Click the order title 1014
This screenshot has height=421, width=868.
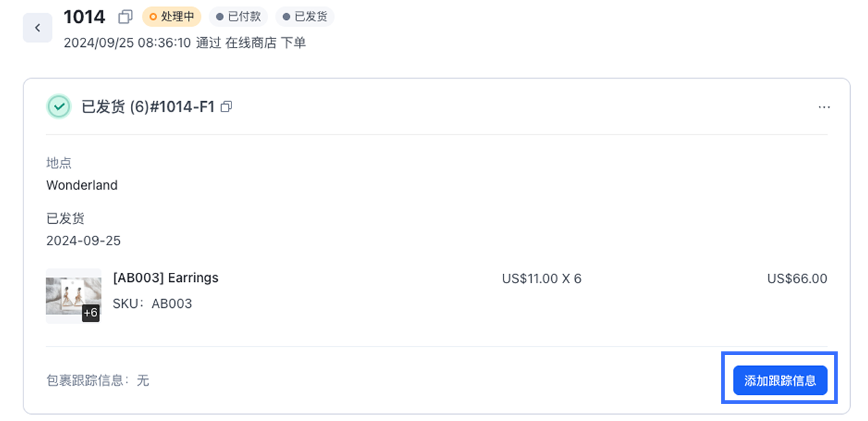(x=84, y=17)
